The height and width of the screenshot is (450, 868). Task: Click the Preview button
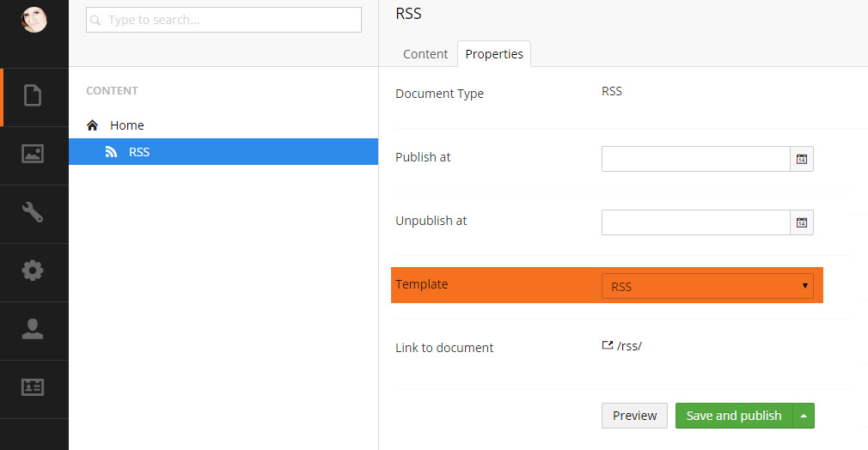coord(634,416)
